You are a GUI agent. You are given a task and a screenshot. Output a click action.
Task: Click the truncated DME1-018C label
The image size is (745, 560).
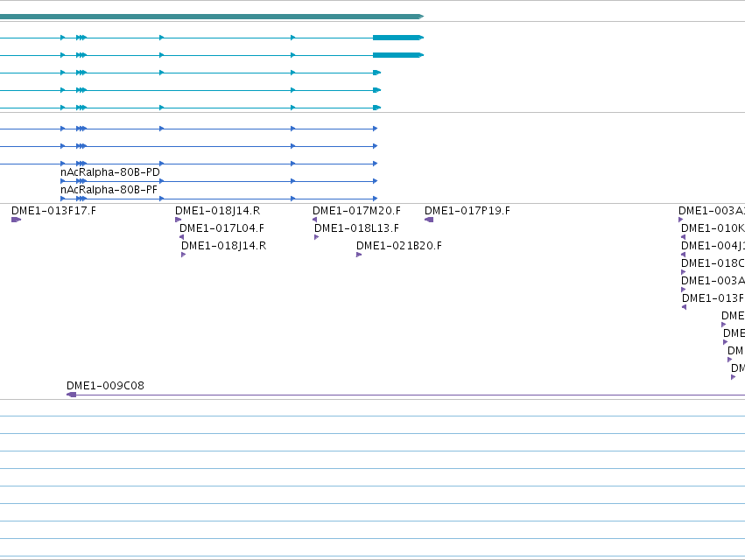pyautogui.click(x=713, y=263)
